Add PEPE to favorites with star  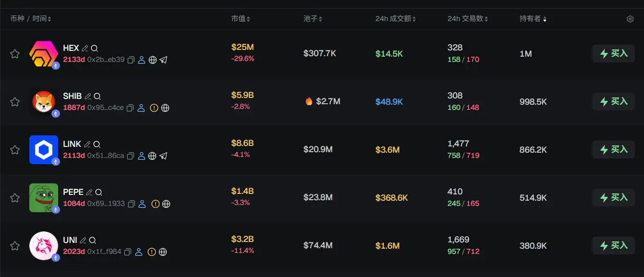tap(15, 198)
